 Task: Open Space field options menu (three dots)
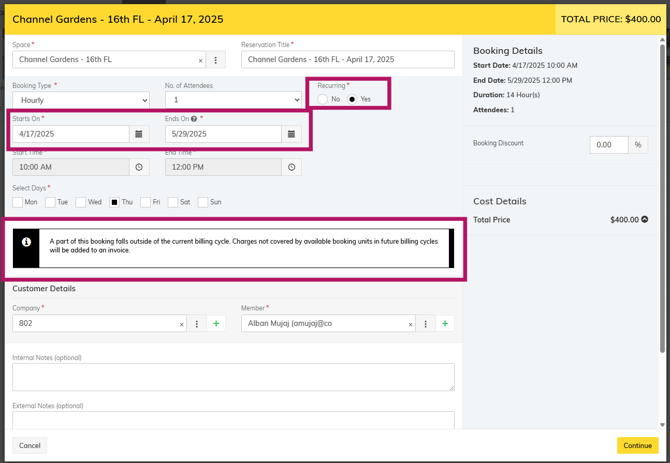(216, 60)
